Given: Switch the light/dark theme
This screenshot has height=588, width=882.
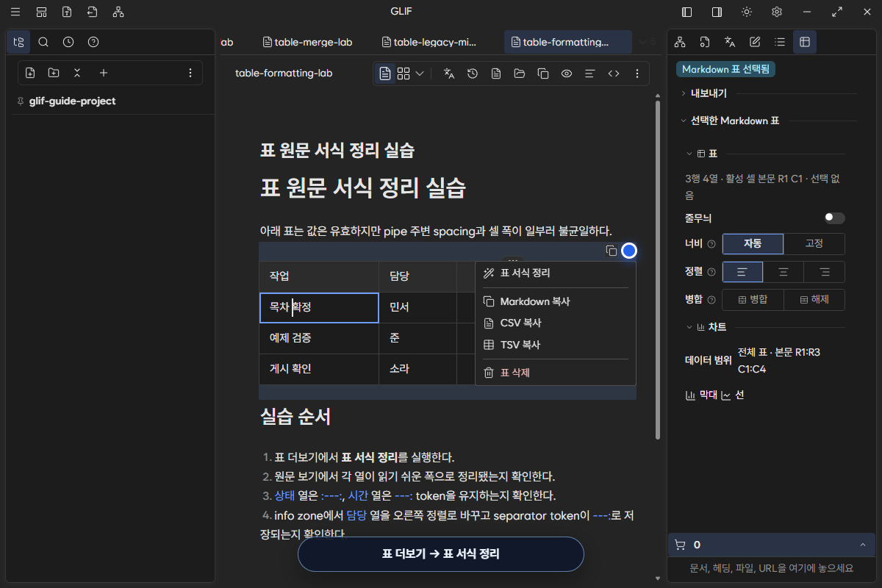Looking at the screenshot, I should [x=747, y=12].
